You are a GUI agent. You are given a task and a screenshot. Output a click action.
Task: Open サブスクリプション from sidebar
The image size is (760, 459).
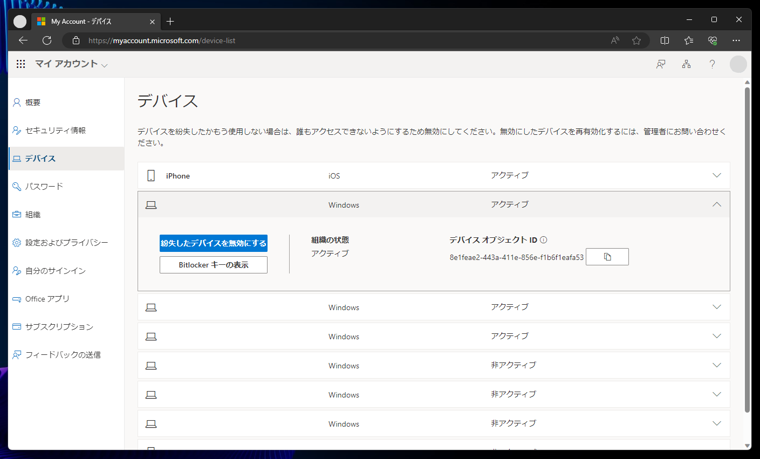[x=58, y=327]
